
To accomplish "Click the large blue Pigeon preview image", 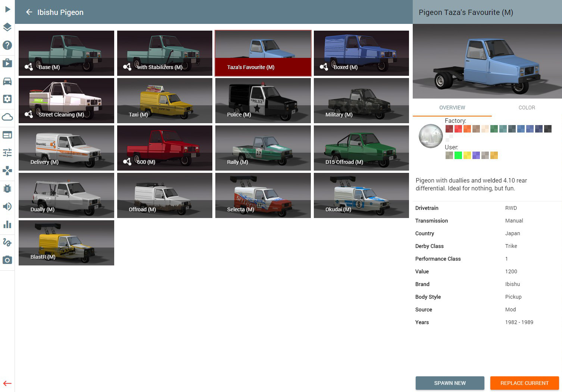I will click(x=487, y=61).
